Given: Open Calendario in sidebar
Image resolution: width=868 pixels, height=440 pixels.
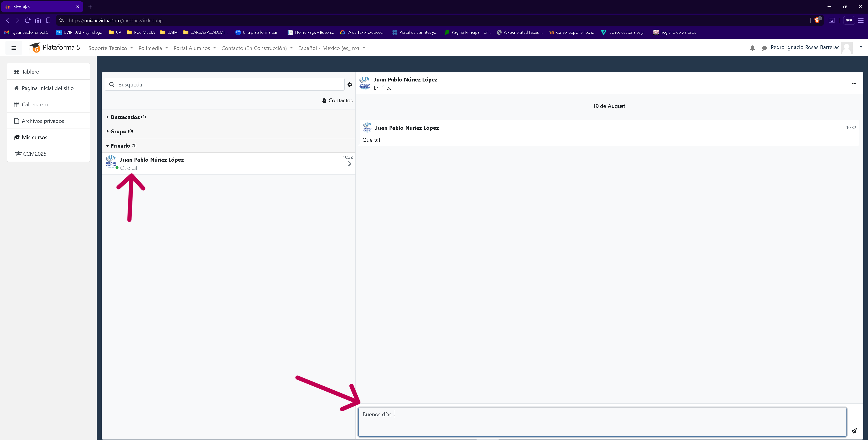Looking at the screenshot, I should (x=49, y=104).
